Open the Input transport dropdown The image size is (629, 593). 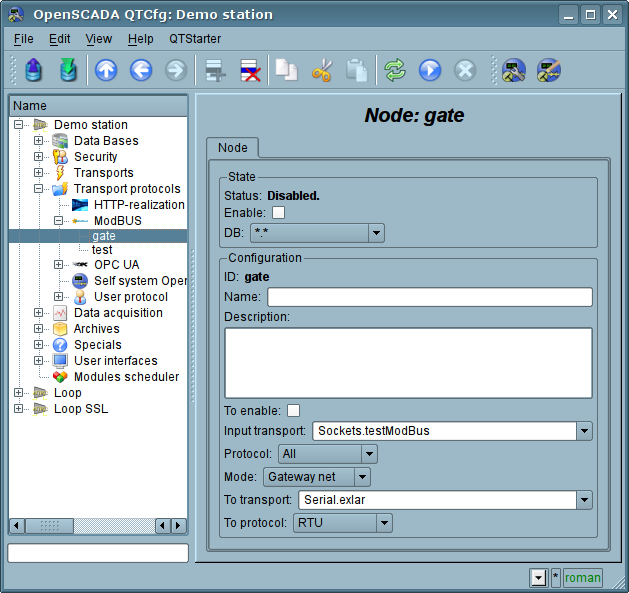(x=583, y=431)
